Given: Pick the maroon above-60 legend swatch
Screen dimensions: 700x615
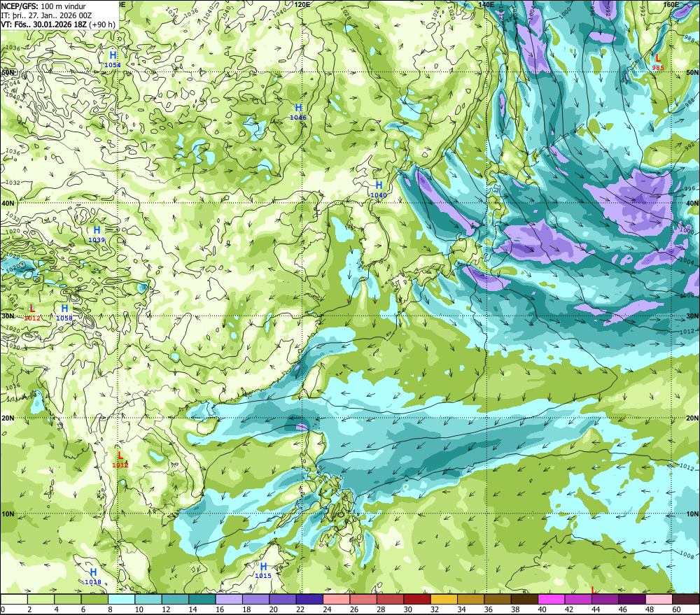Looking at the screenshot, I should (x=686, y=599).
